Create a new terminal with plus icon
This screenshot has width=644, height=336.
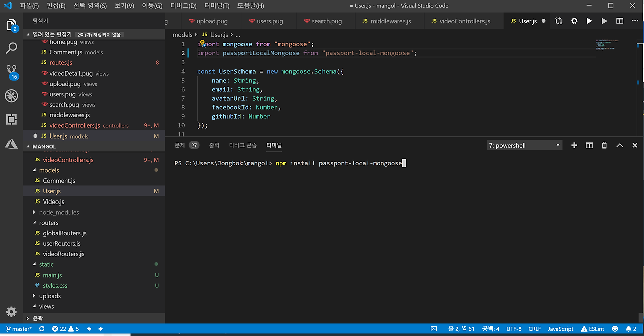[574, 145]
